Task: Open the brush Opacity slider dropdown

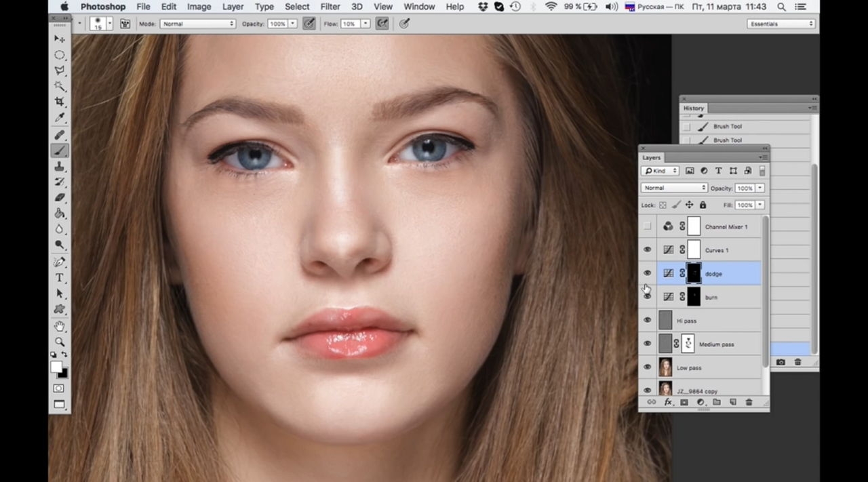Action: point(293,24)
